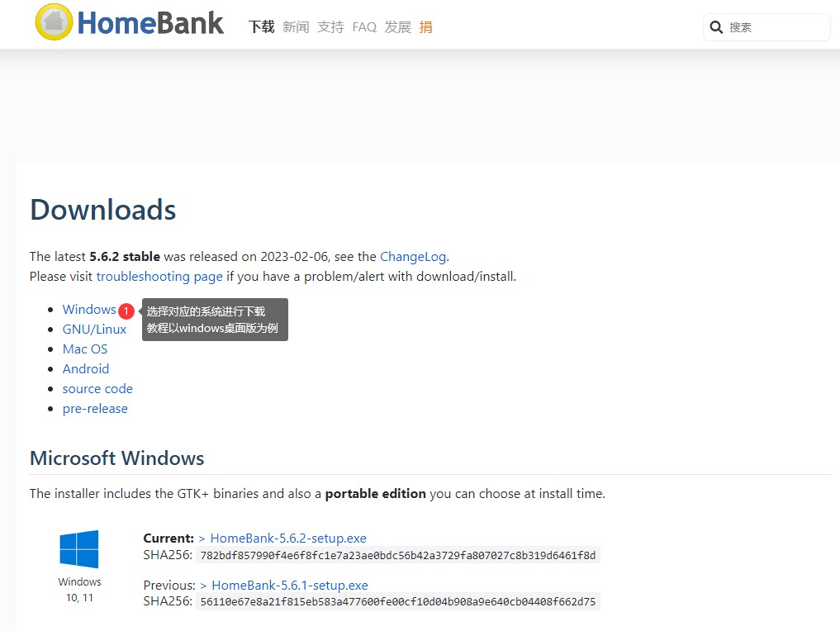The width and height of the screenshot is (840, 631).
Task: Open the pre-release link
Action: [95, 409]
